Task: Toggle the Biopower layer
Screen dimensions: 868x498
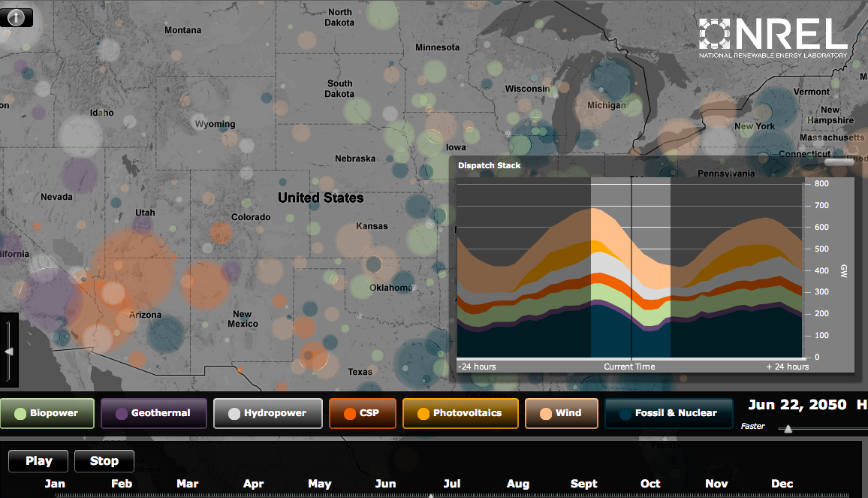Action: coord(47,413)
